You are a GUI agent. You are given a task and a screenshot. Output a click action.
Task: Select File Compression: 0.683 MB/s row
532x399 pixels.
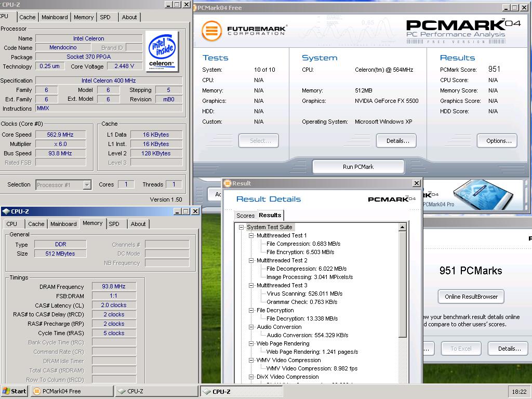[x=303, y=244]
